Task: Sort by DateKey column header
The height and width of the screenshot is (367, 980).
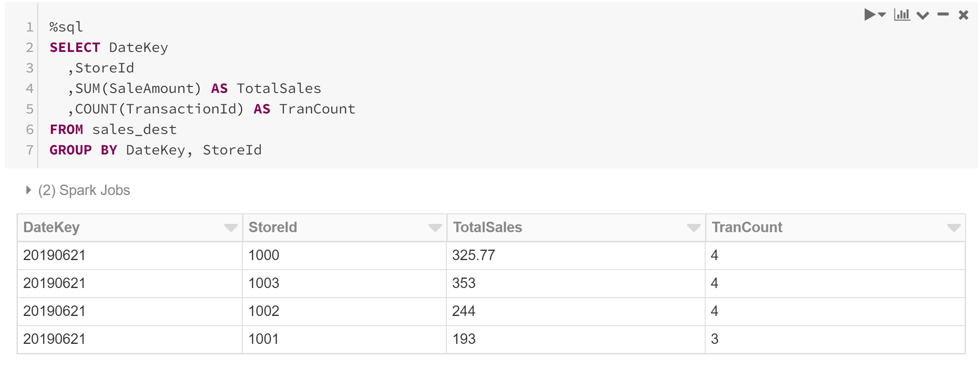Action: point(51,227)
